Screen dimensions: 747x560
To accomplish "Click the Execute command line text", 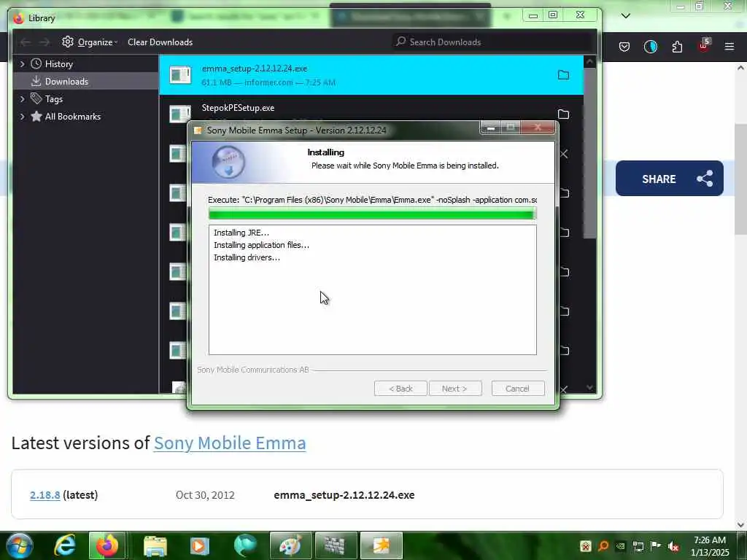I will click(373, 200).
